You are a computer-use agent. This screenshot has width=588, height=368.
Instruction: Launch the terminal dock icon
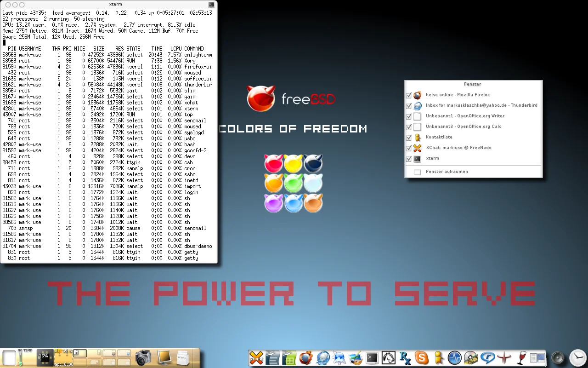pyautogui.click(x=372, y=357)
